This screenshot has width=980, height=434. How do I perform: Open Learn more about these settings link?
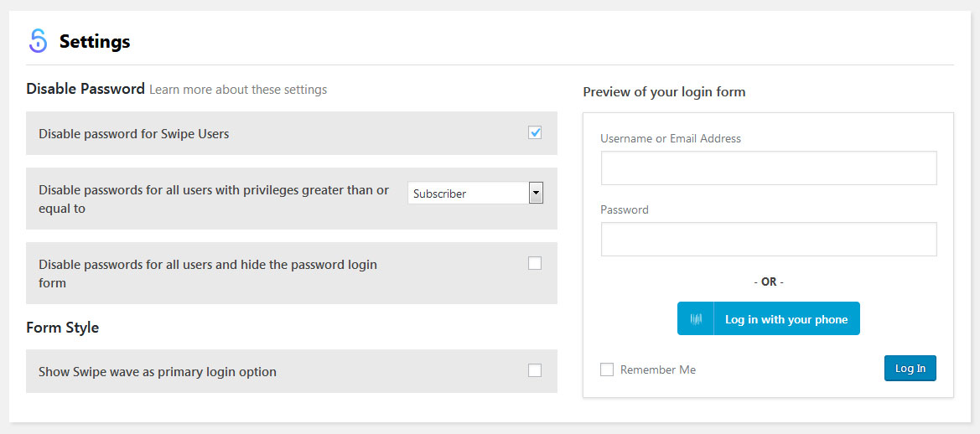pos(238,90)
